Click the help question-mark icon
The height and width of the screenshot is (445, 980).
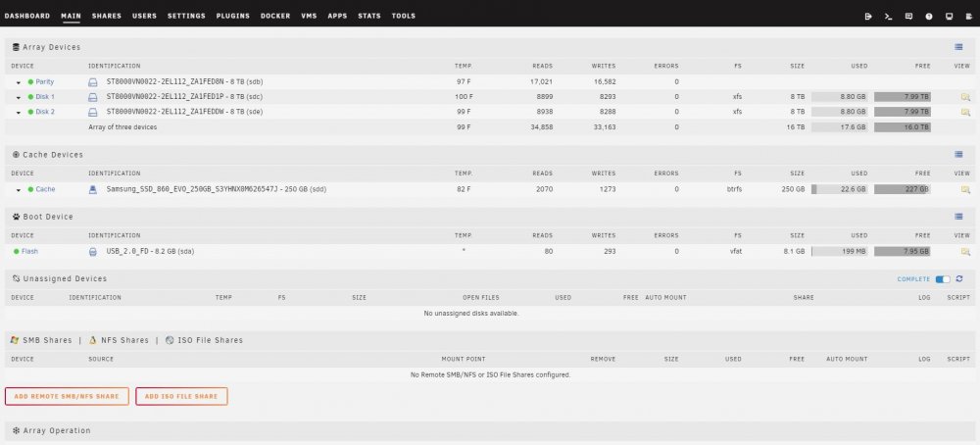pos(929,17)
